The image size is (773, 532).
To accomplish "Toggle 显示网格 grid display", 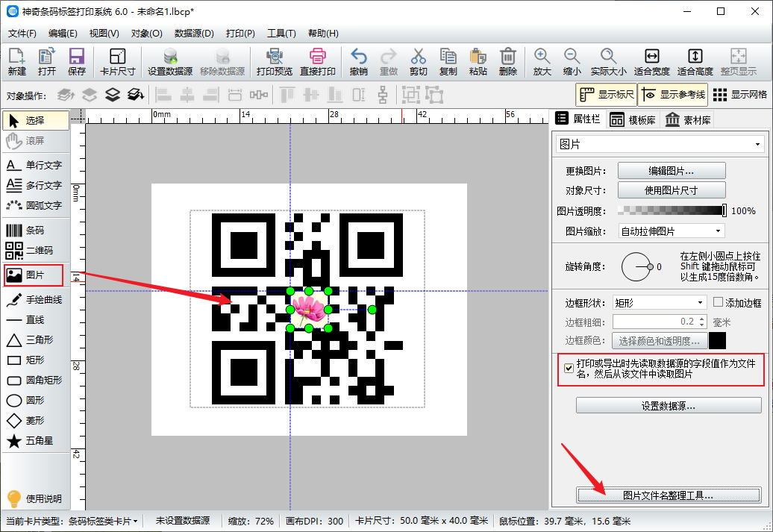I will click(740, 94).
